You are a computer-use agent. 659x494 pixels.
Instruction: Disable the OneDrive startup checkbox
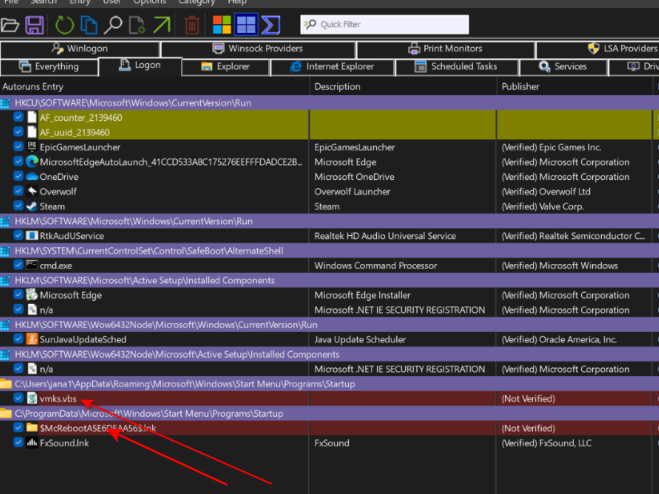[18, 176]
